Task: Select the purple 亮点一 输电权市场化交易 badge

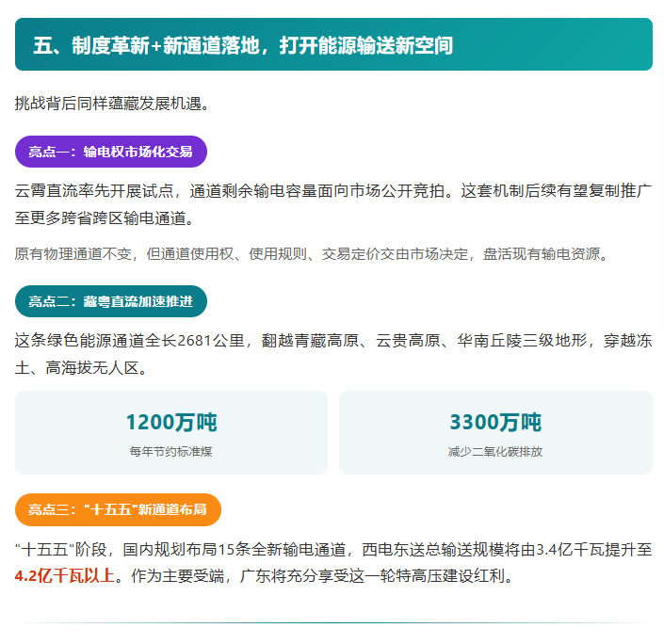Action: (x=111, y=152)
